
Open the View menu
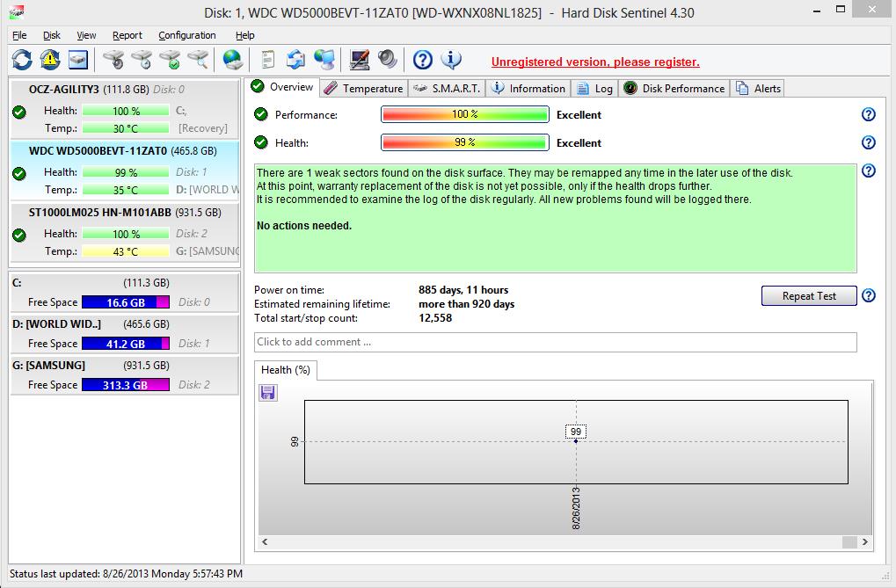[86, 35]
